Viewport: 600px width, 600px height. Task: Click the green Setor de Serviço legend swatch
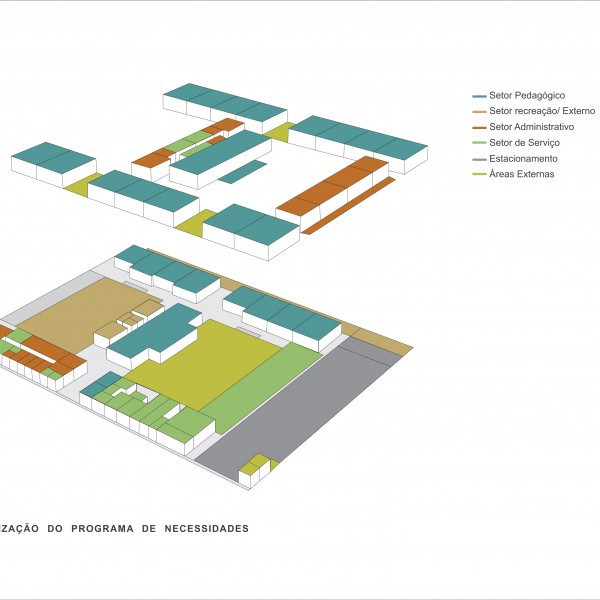(479, 143)
